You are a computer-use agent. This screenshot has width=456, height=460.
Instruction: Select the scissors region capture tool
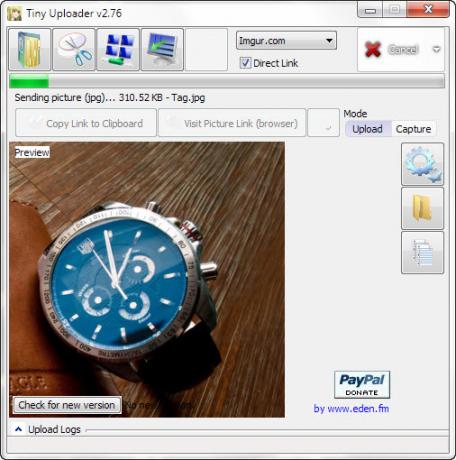(x=74, y=50)
